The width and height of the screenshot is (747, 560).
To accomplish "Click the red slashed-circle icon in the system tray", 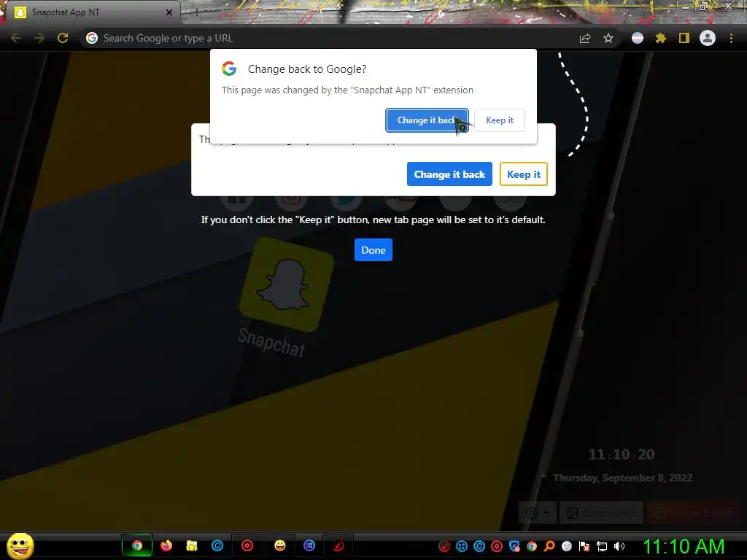I will click(444, 546).
